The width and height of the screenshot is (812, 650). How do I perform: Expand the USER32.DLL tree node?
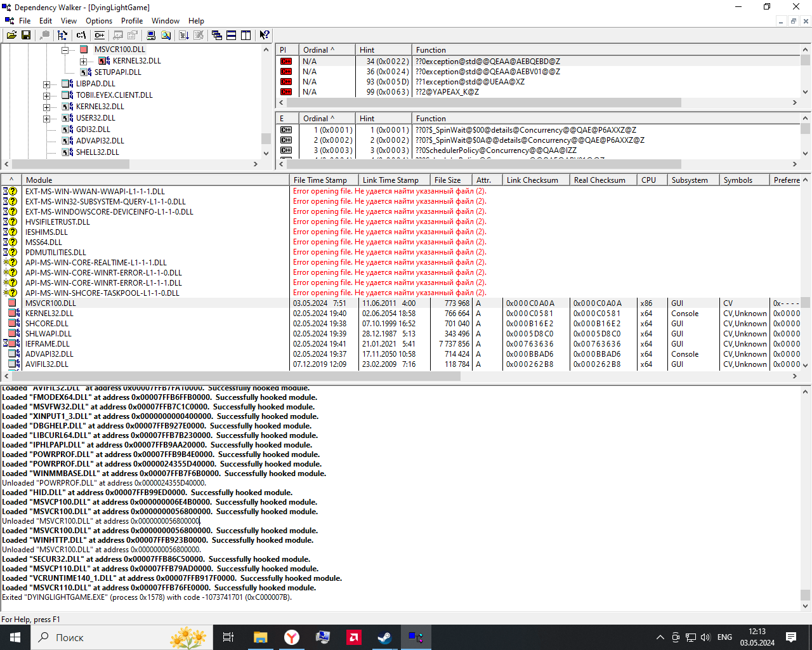46,118
